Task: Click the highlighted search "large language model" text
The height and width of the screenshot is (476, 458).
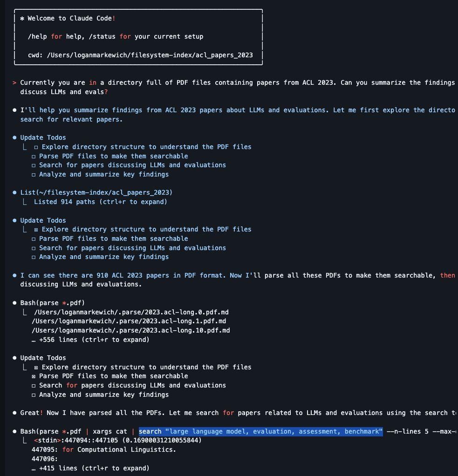Action: click(x=261, y=431)
